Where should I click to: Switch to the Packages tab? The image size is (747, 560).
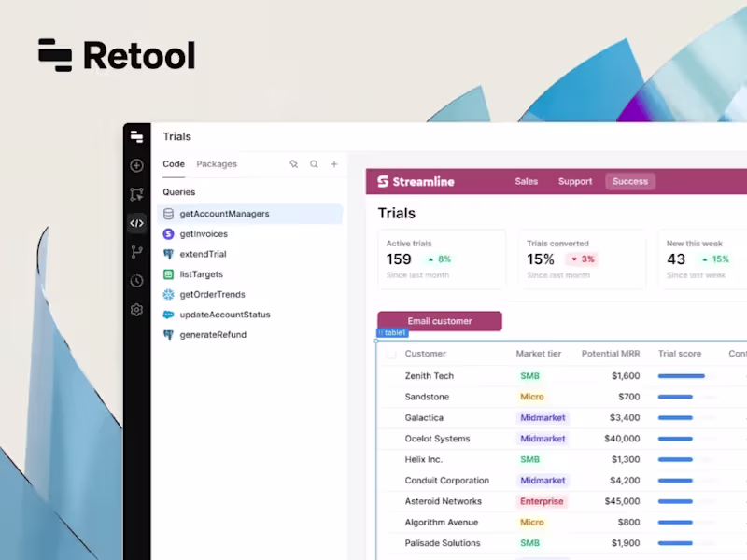pos(217,164)
